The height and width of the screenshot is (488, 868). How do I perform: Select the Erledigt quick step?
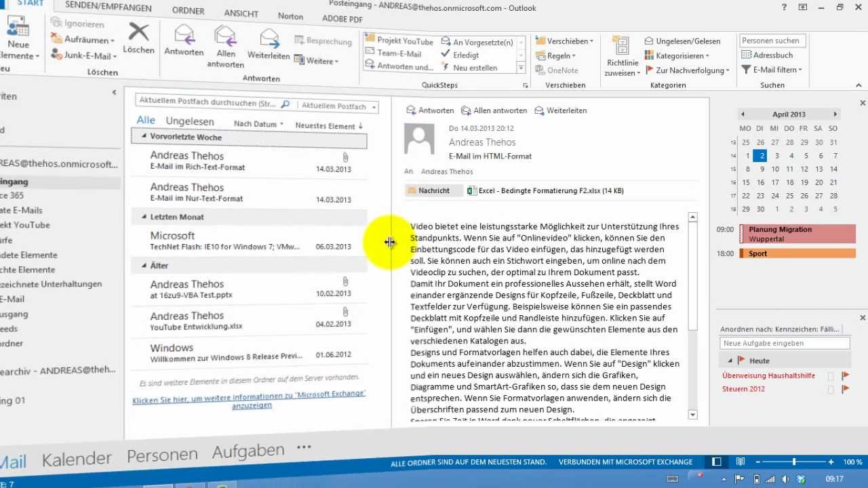pyautogui.click(x=460, y=55)
